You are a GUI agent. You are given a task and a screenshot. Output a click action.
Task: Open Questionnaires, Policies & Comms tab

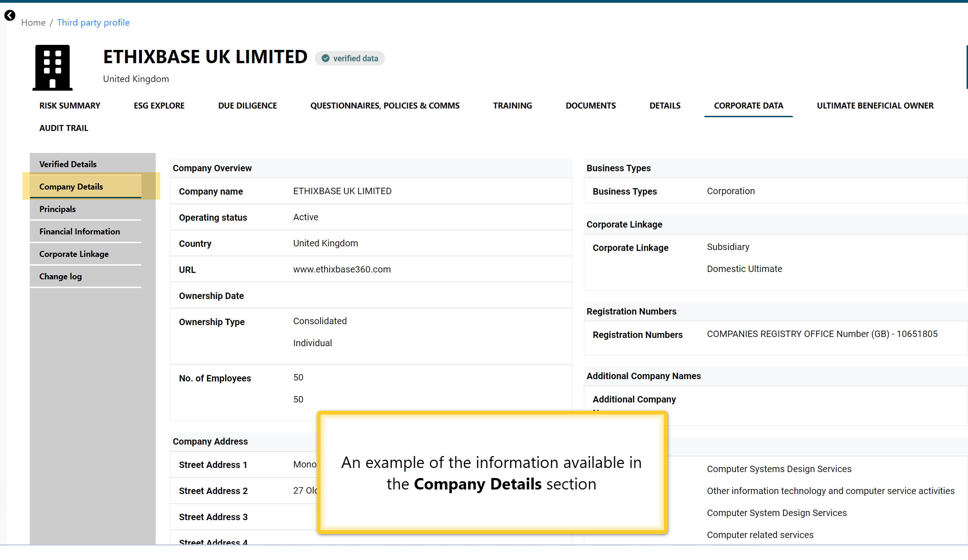coord(385,106)
